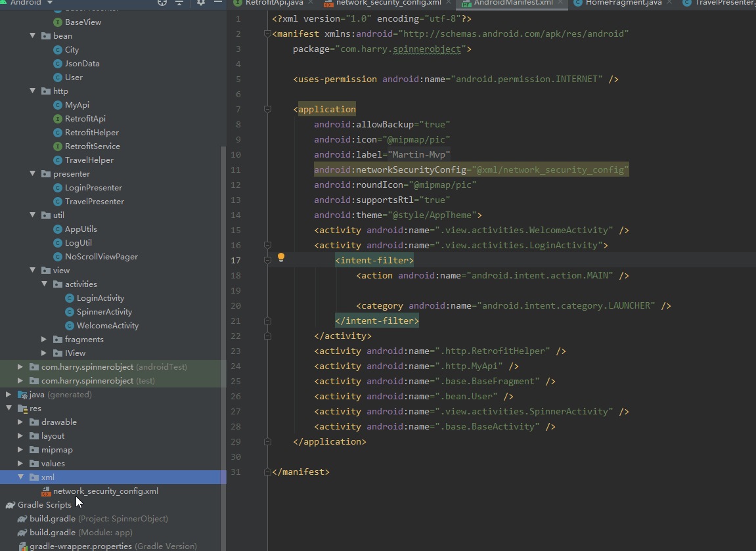Collapse the bean package folder
The width and height of the screenshot is (756, 551).
pyautogui.click(x=33, y=35)
